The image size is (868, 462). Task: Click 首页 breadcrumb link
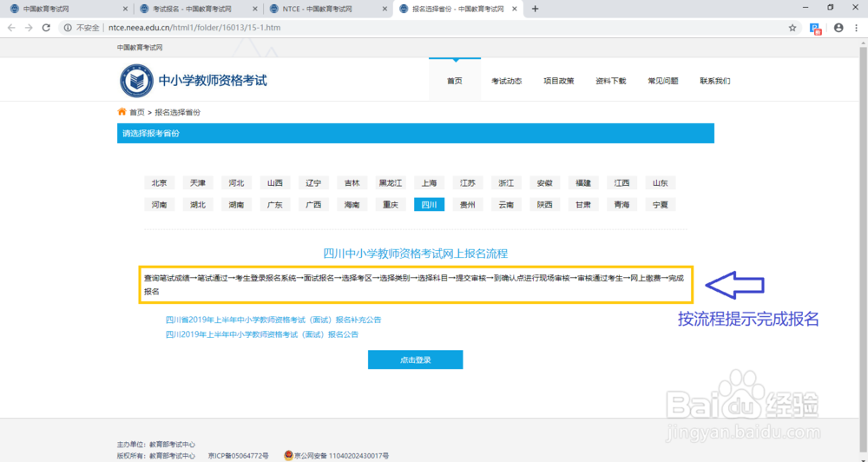[137, 112]
